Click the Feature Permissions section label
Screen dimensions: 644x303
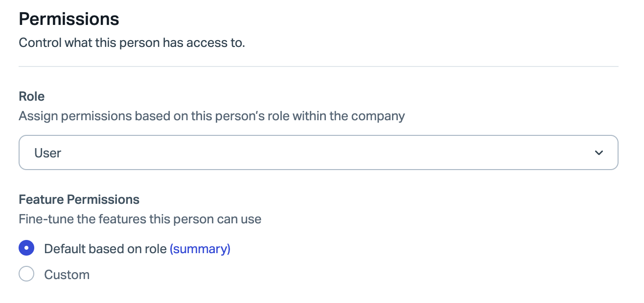click(79, 199)
